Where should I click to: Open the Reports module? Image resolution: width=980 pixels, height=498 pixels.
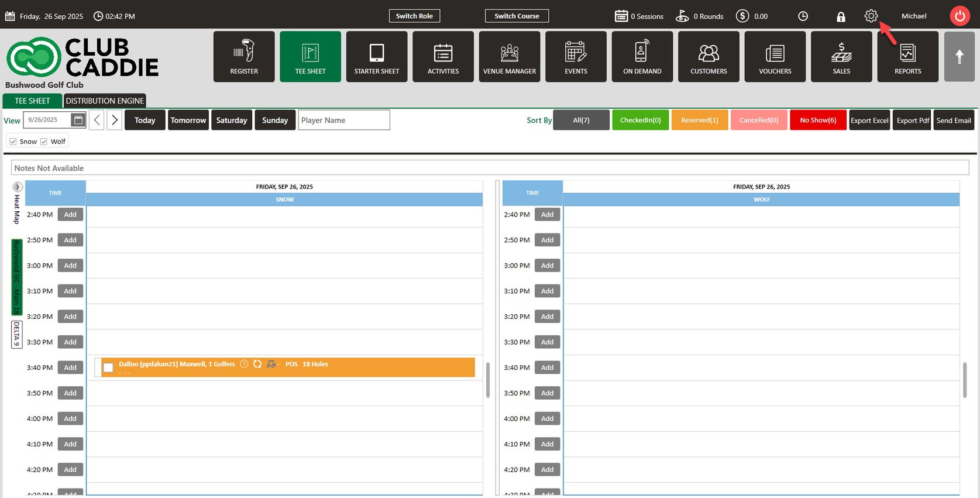[x=907, y=57]
